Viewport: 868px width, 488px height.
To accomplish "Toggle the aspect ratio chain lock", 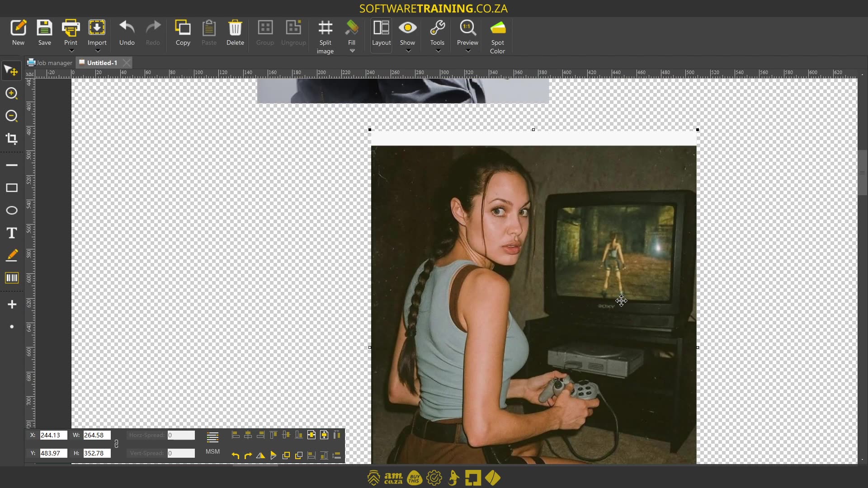I will pos(116,444).
